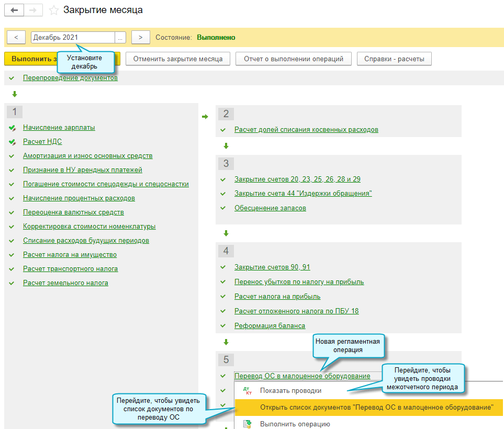Open the Справки - расчеты dropdown button
504x429 pixels.
click(394, 59)
